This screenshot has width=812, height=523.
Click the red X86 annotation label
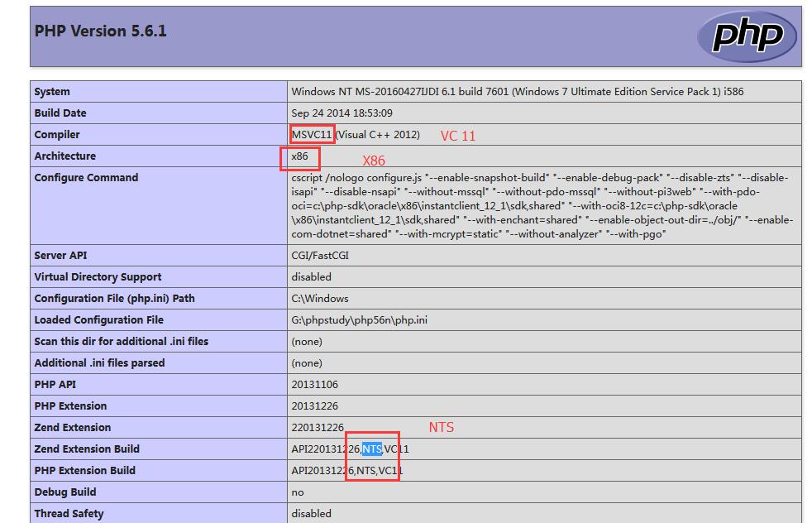pos(374,161)
